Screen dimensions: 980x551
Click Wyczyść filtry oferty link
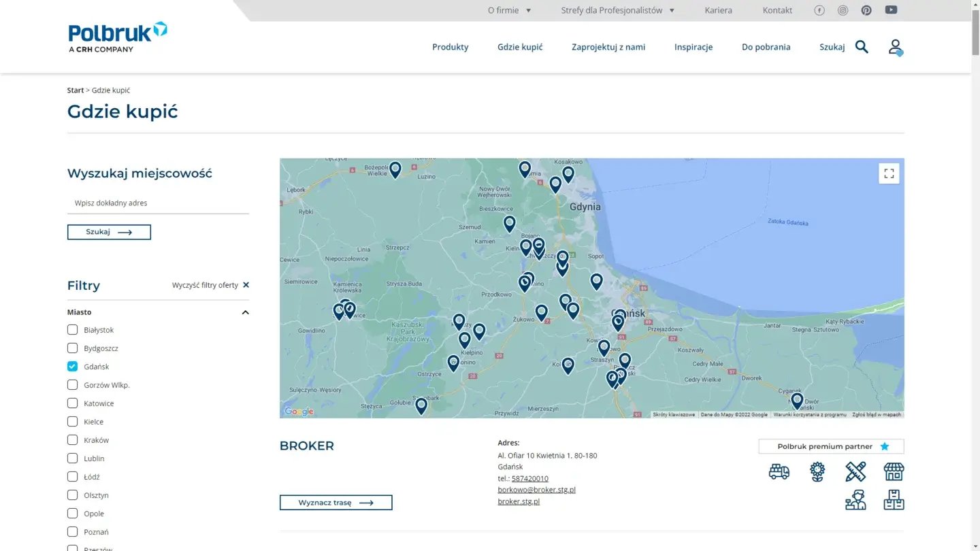[x=205, y=285]
